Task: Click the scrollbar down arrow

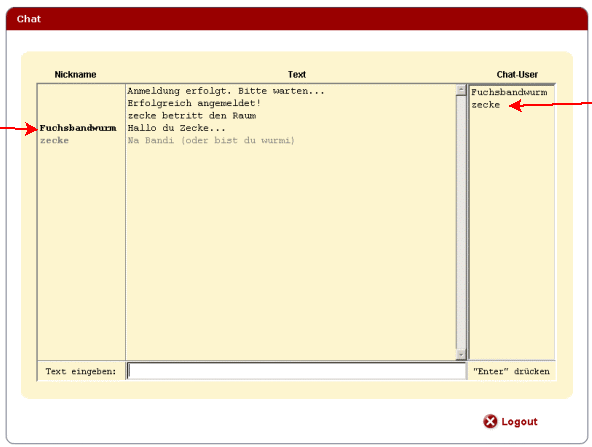Action: tap(461, 354)
